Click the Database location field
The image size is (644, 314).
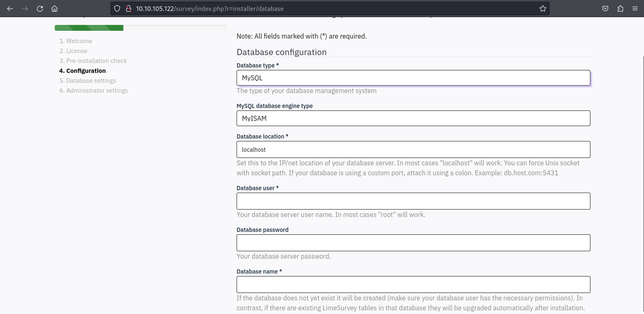tap(413, 150)
